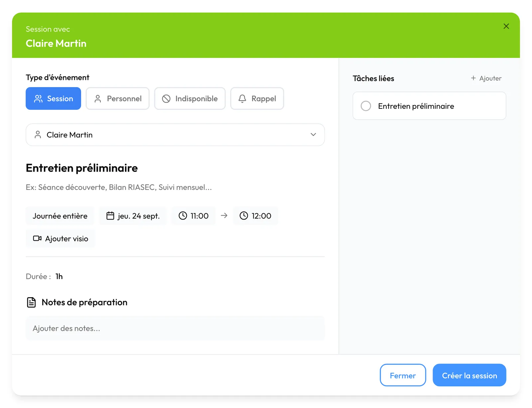
Task: Add a linked task with Ajouter
Action: [486, 78]
